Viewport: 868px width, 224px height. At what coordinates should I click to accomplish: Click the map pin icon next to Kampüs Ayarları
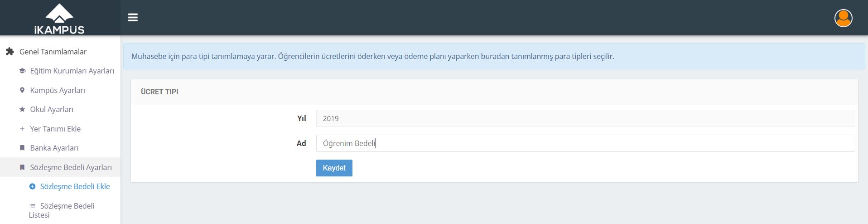click(x=22, y=90)
